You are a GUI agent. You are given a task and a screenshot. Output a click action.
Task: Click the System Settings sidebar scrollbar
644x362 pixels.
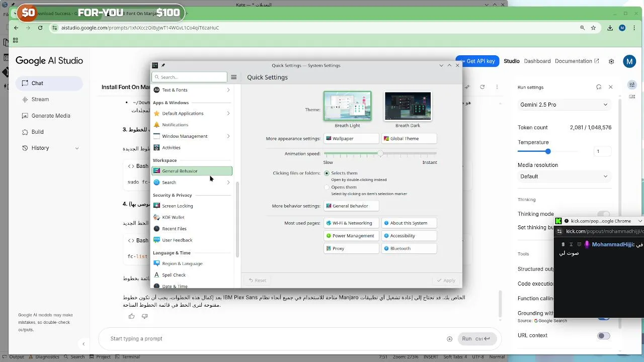tap(237, 219)
